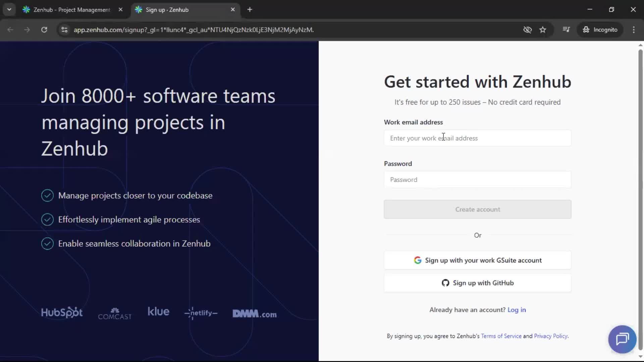The width and height of the screenshot is (644, 362).
Task: Click the work email address field
Action: click(478, 138)
